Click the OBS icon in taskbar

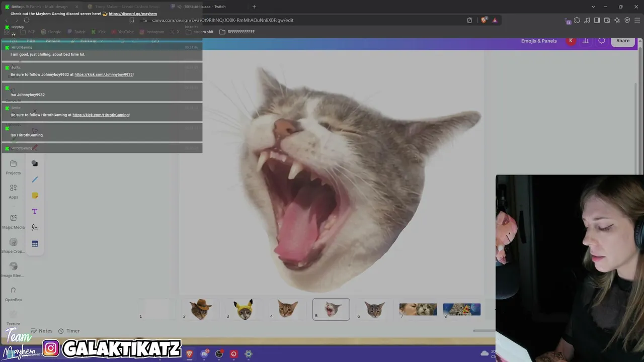(219, 354)
